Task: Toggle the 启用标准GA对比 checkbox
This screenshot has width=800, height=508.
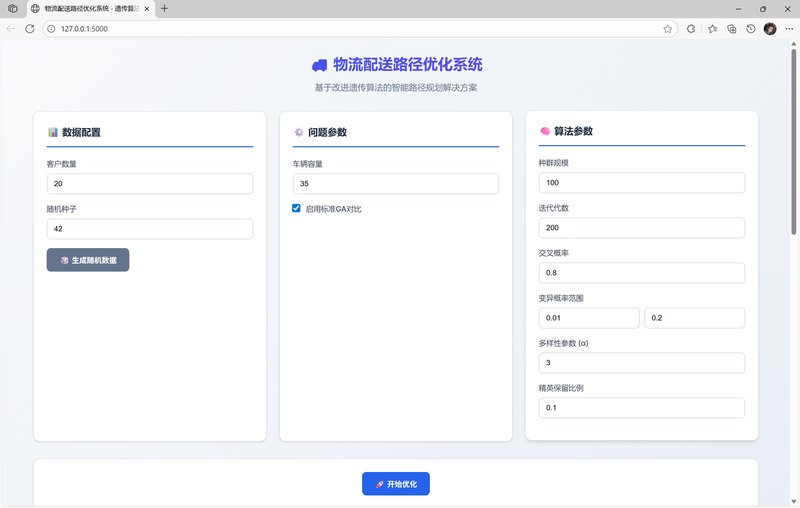Action: click(x=296, y=208)
